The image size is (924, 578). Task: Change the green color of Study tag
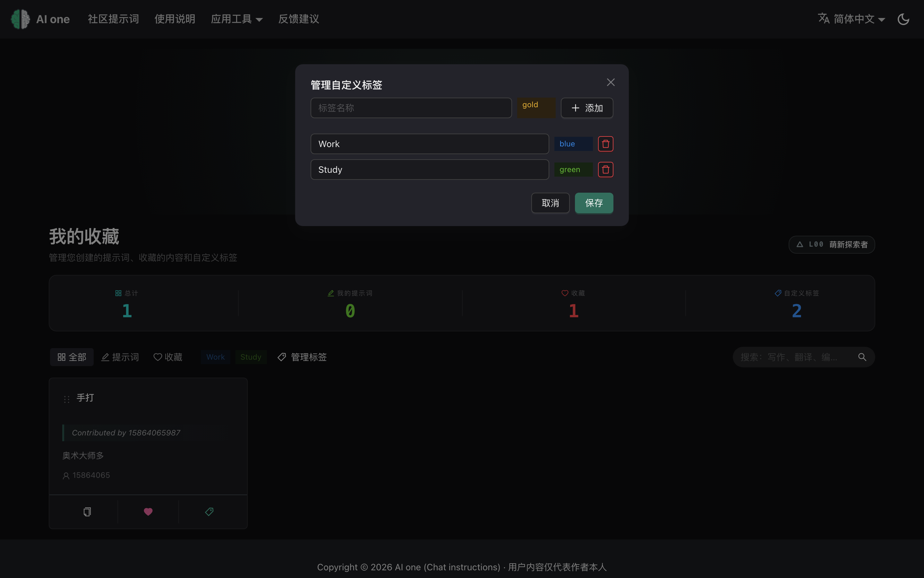573,169
